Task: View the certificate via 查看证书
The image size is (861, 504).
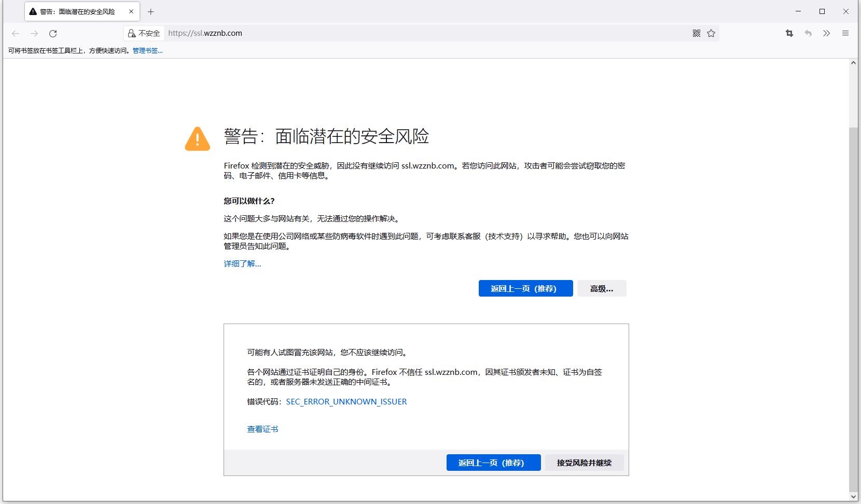Action: (262, 429)
